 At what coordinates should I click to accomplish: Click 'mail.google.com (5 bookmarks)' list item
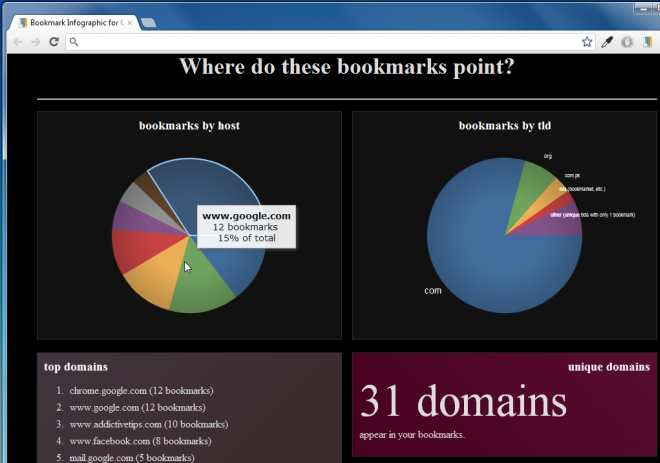pos(132,458)
